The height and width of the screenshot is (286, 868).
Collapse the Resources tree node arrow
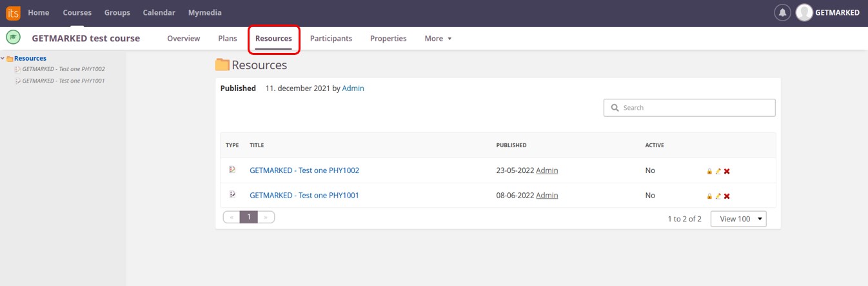[3, 58]
